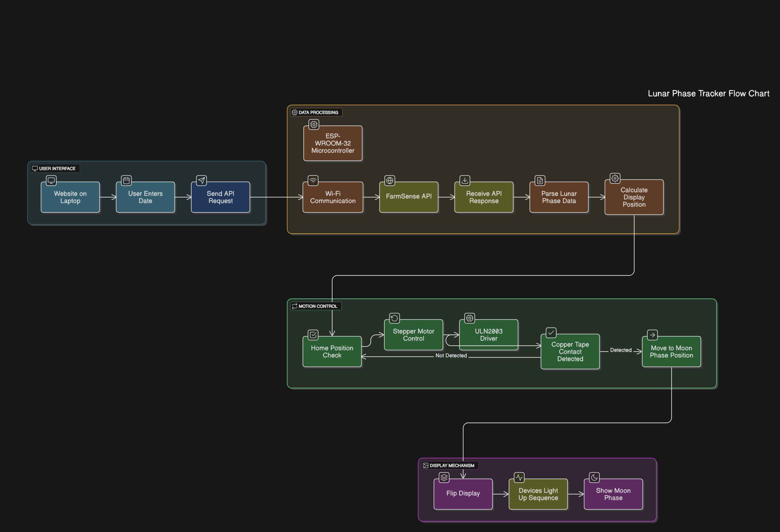Select the ULN2003 Driver node
Viewport: 780px width, 532px height.
[489, 335]
